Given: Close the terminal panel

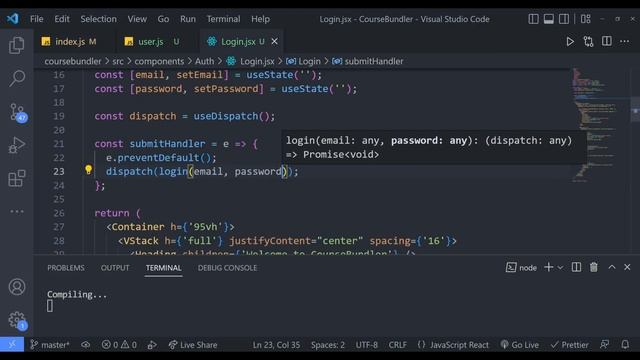Looking at the screenshot, I should point(627,267).
